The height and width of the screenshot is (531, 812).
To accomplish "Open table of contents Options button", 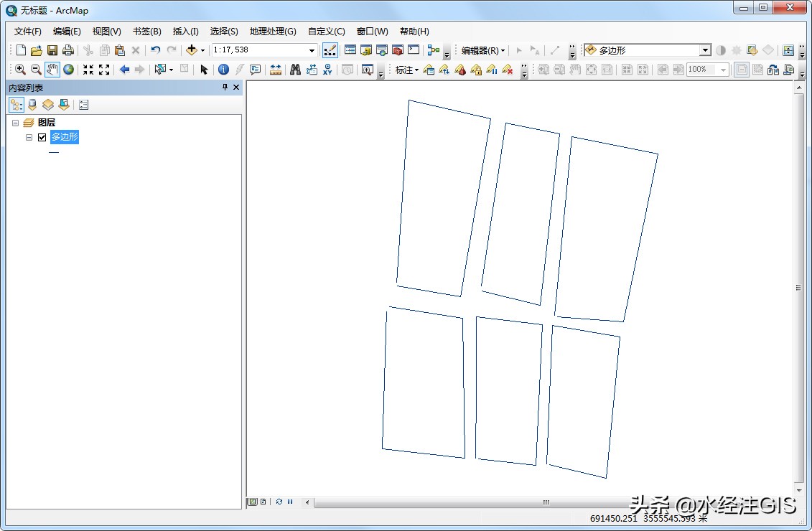I will [x=83, y=105].
